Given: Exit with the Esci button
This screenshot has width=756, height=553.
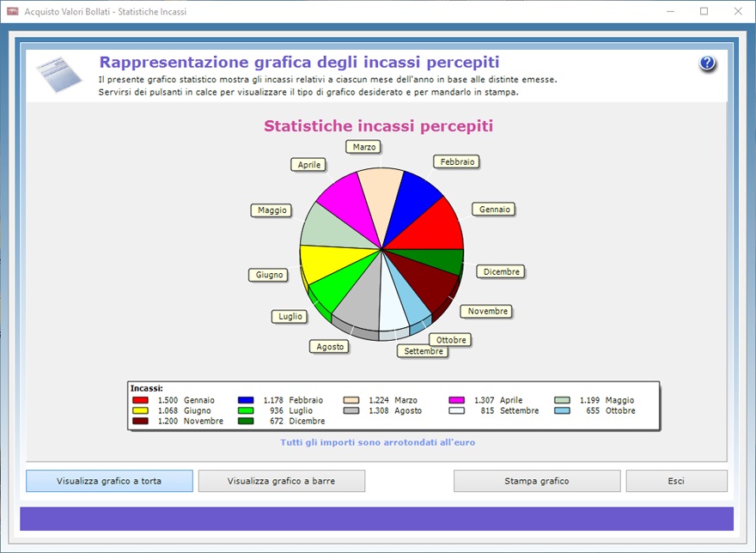Looking at the screenshot, I should point(676,481).
